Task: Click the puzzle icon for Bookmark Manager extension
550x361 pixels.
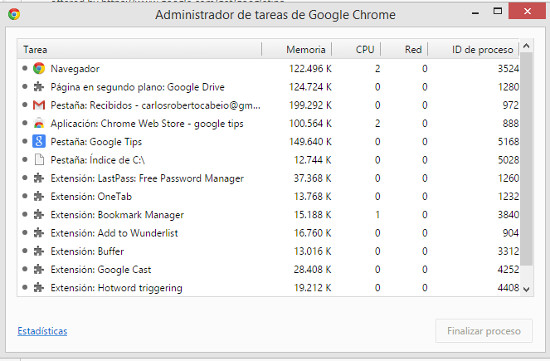Action: click(x=39, y=214)
